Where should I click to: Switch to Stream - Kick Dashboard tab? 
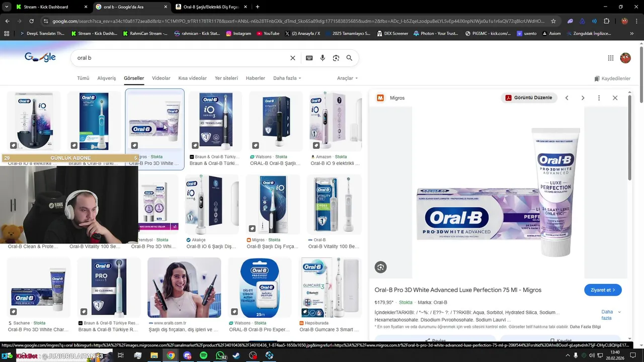[x=52, y=7]
